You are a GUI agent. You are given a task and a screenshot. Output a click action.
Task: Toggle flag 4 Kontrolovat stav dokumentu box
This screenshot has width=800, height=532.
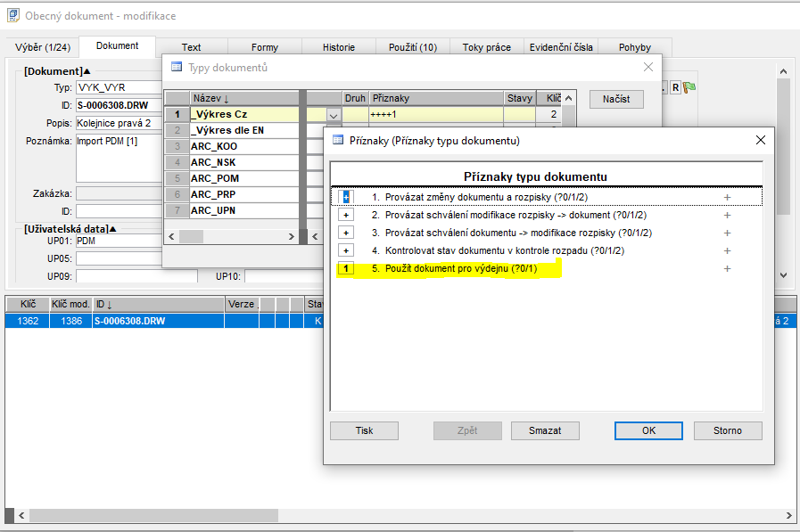coord(346,250)
